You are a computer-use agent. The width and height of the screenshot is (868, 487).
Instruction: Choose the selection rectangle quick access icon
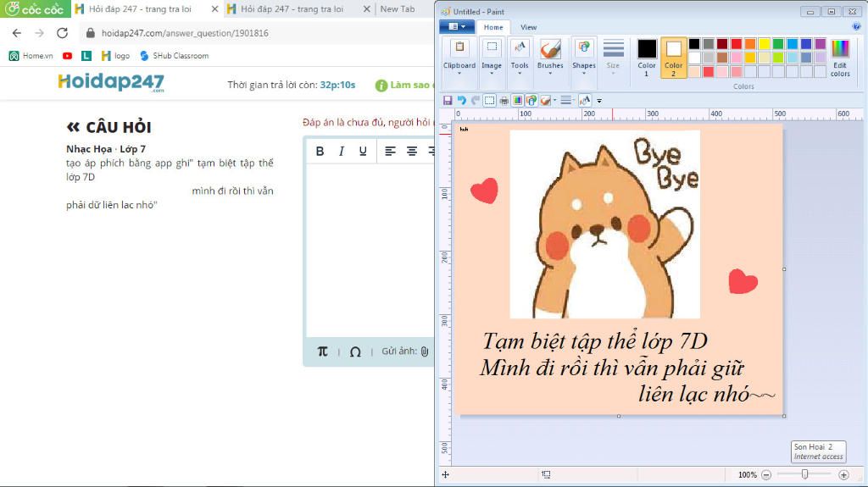(489, 100)
